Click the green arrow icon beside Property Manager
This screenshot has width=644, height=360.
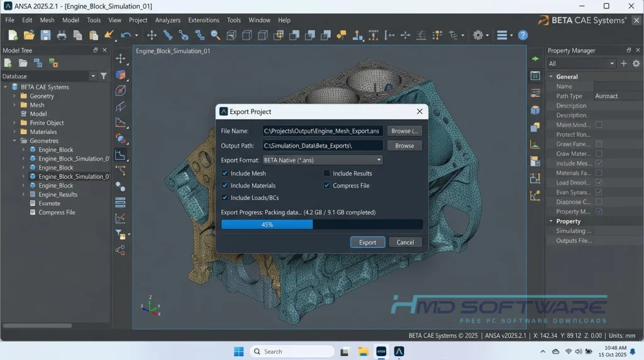click(535, 59)
